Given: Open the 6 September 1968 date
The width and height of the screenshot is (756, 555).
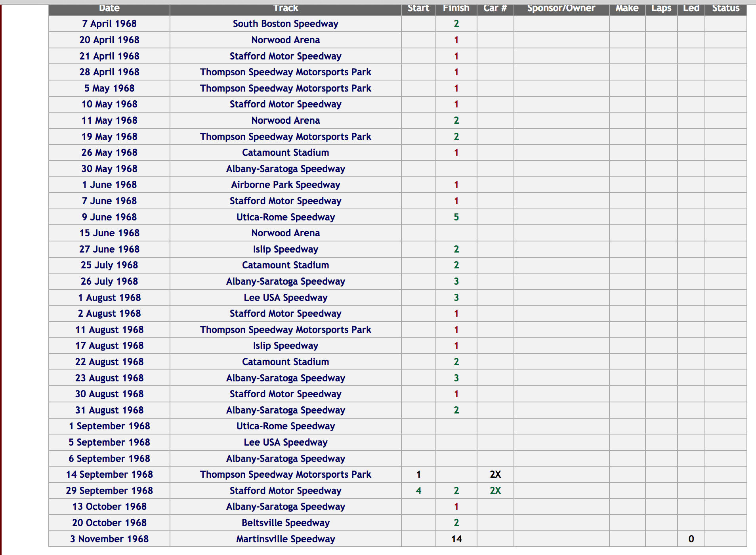Looking at the screenshot, I should pos(109,459).
